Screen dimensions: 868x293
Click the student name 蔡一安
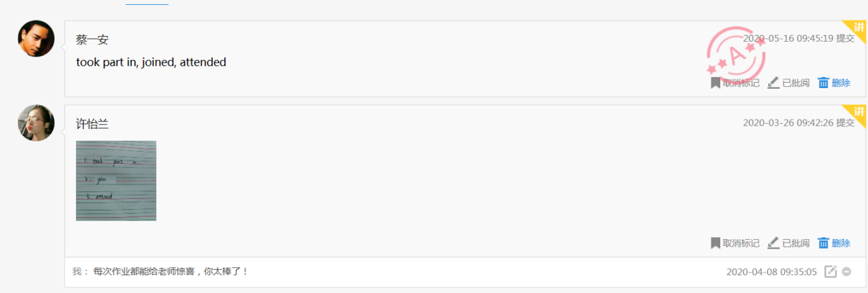(x=92, y=40)
